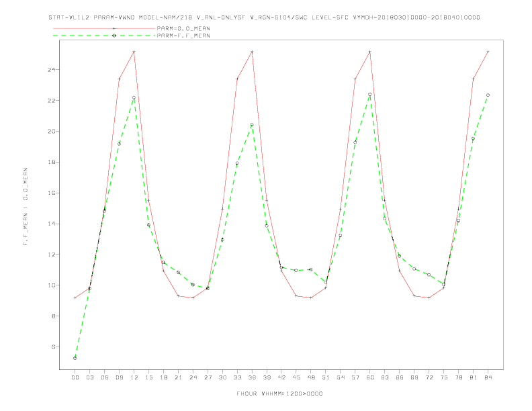Click x-axis tick label 21

tap(178, 377)
